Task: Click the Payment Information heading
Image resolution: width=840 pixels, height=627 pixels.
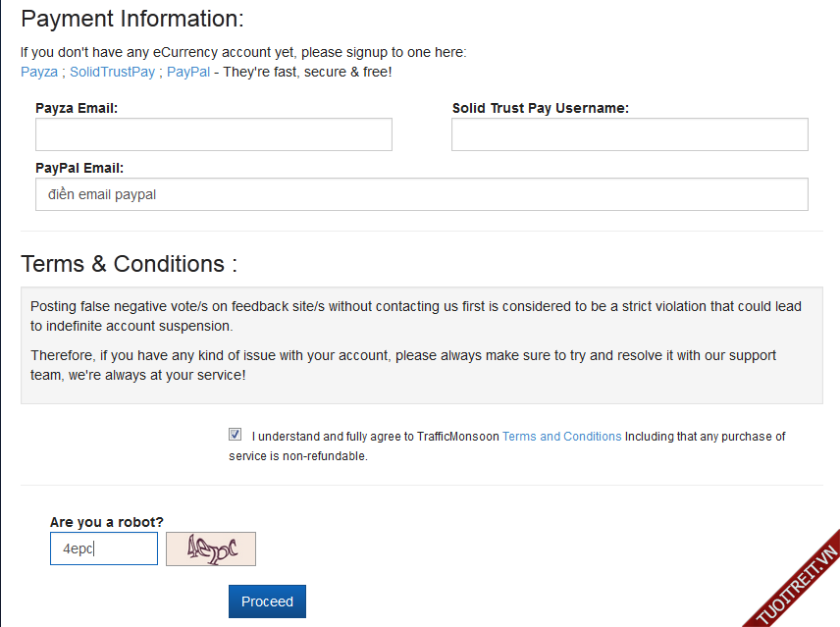Action: [131, 19]
